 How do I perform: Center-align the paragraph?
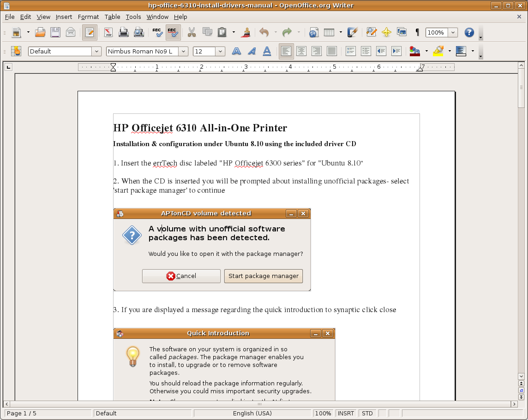click(301, 51)
